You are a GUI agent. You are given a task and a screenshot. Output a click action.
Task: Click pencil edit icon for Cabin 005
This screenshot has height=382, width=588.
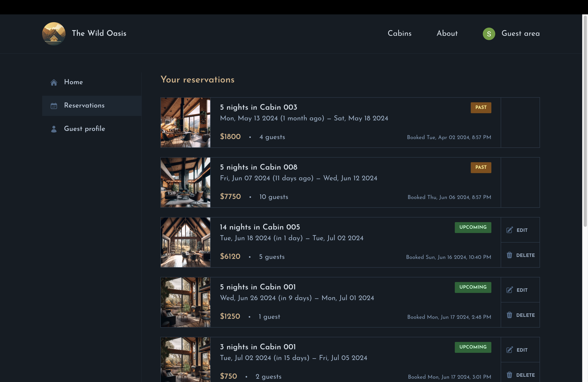point(510,230)
